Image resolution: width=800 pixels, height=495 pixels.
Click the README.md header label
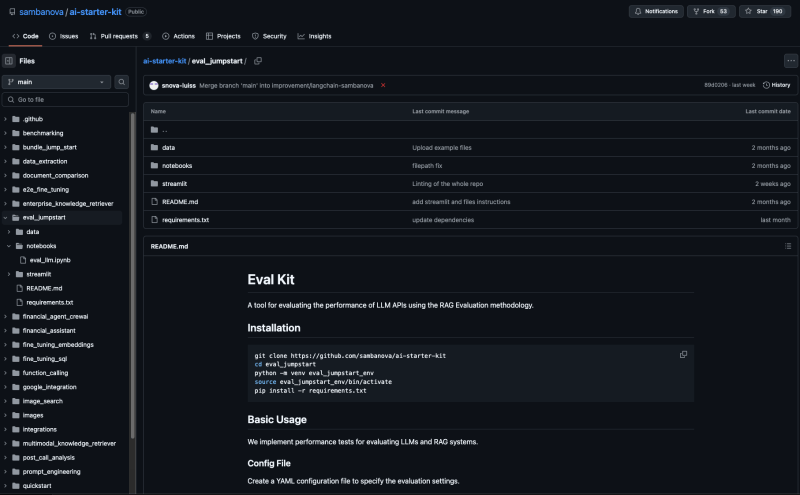[x=169, y=246]
